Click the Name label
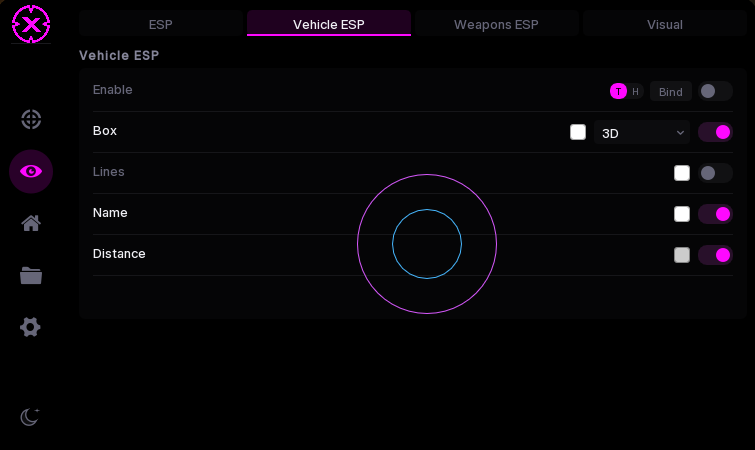 110,213
